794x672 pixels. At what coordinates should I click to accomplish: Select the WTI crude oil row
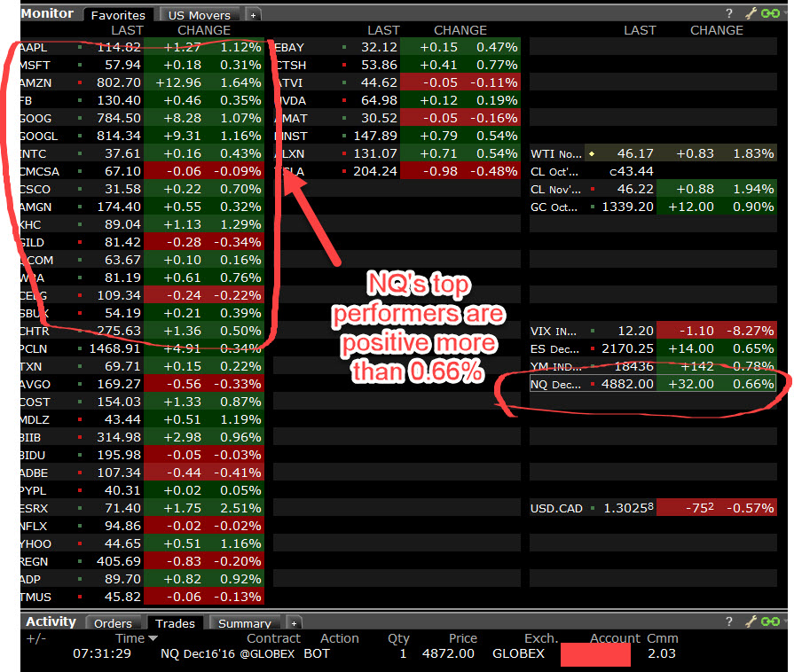[x=653, y=153]
